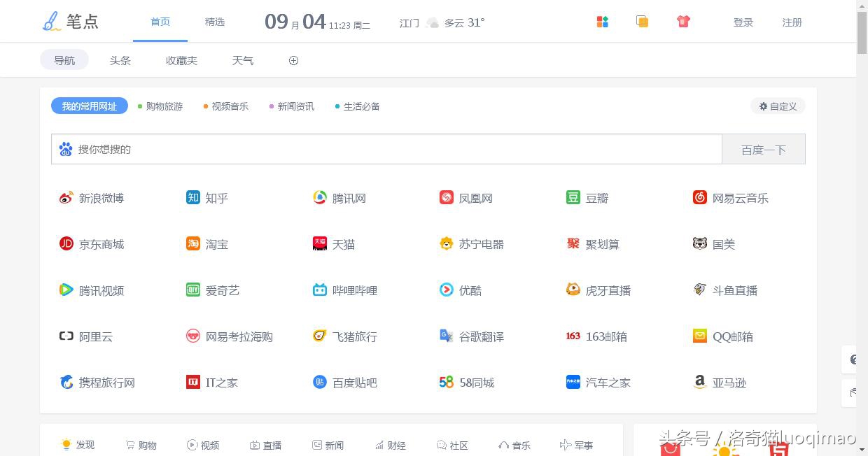
Task: Open the 自定义 customize settings
Action: click(x=778, y=106)
